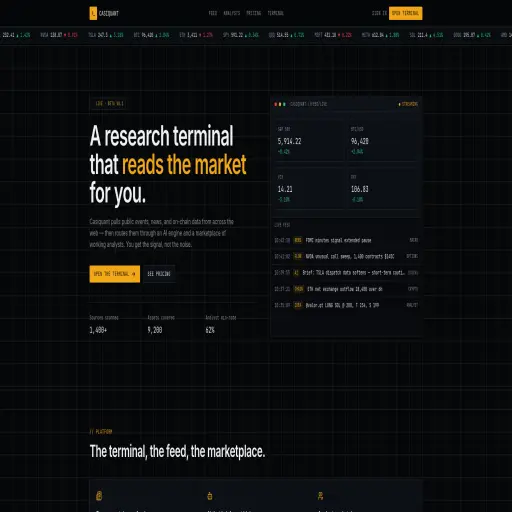Screen dimensions: 512x512
Task: Click the Casequant logo icon
Action: click(x=93, y=13)
